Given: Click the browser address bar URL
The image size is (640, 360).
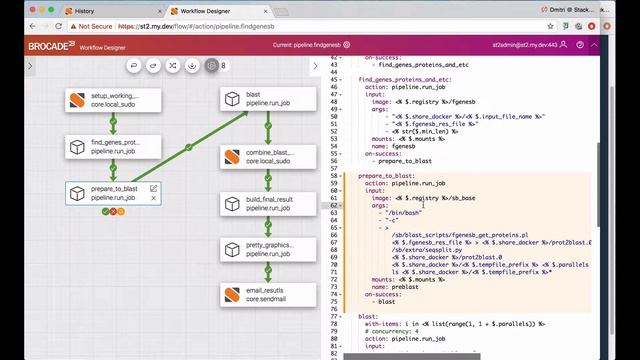Looking at the screenshot, I should coord(196,26).
